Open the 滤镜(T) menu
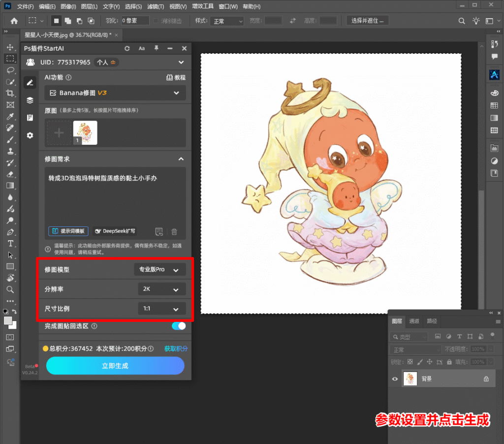This screenshot has height=444, width=504. click(156, 6)
